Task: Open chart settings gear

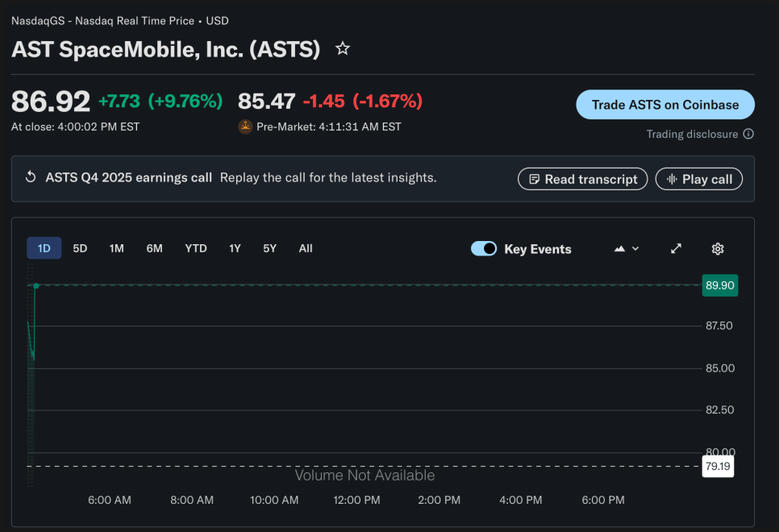Action: (x=718, y=249)
